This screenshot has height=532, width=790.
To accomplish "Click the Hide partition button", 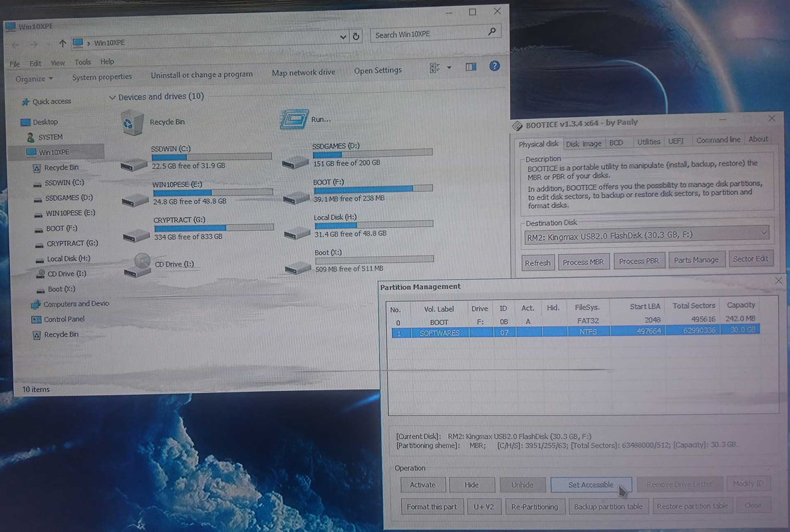I will pyautogui.click(x=471, y=485).
